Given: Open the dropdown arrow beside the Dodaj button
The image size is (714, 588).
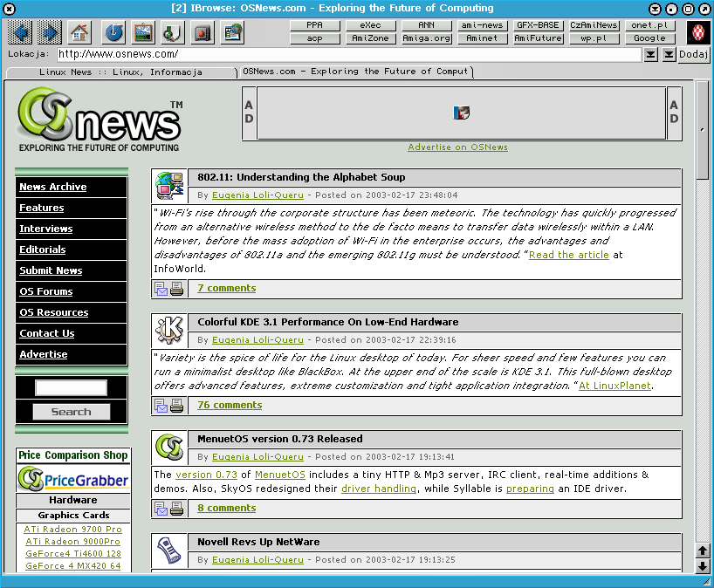Looking at the screenshot, I should point(669,55).
